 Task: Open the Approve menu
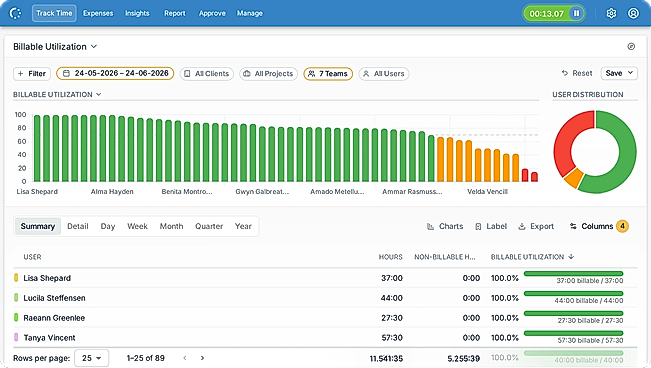pos(212,13)
